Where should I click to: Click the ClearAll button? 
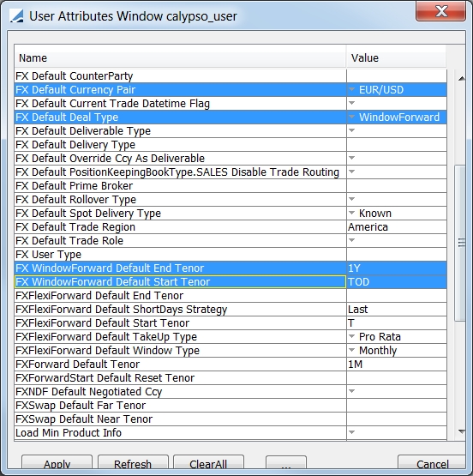click(x=208, y=462)
